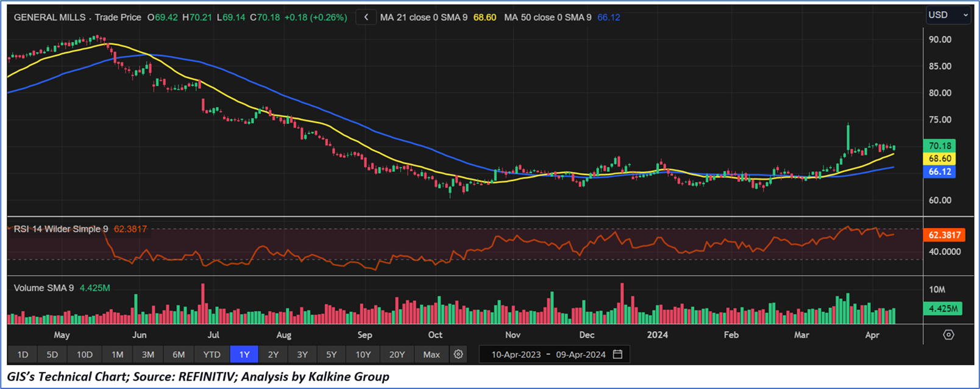The image size is (980, 389).
Task: Click the orange 62.3817 RSI value tag
Action: (945, 235)
